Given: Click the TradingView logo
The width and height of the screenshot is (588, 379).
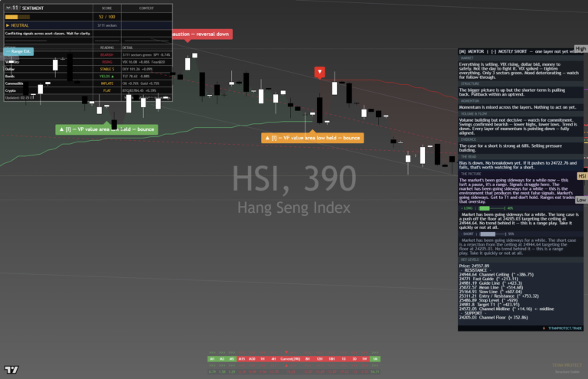Looking at the screenshot, I should tap(11, 370).
